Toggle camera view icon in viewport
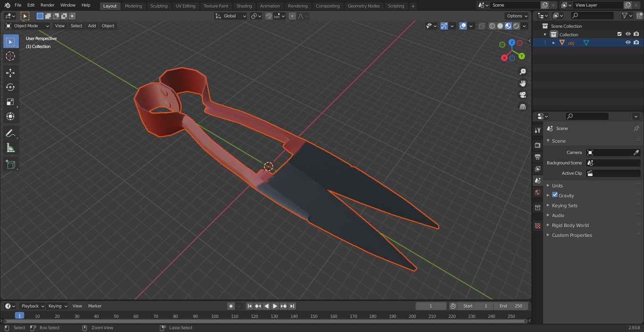The width and height of the screenshot is (644, 332). (522, 95)
